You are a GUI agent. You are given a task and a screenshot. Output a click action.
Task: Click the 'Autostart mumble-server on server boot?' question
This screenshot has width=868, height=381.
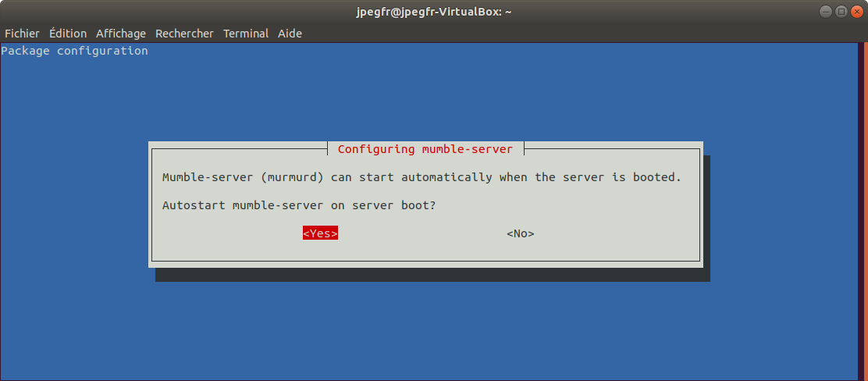pos(299,205)
